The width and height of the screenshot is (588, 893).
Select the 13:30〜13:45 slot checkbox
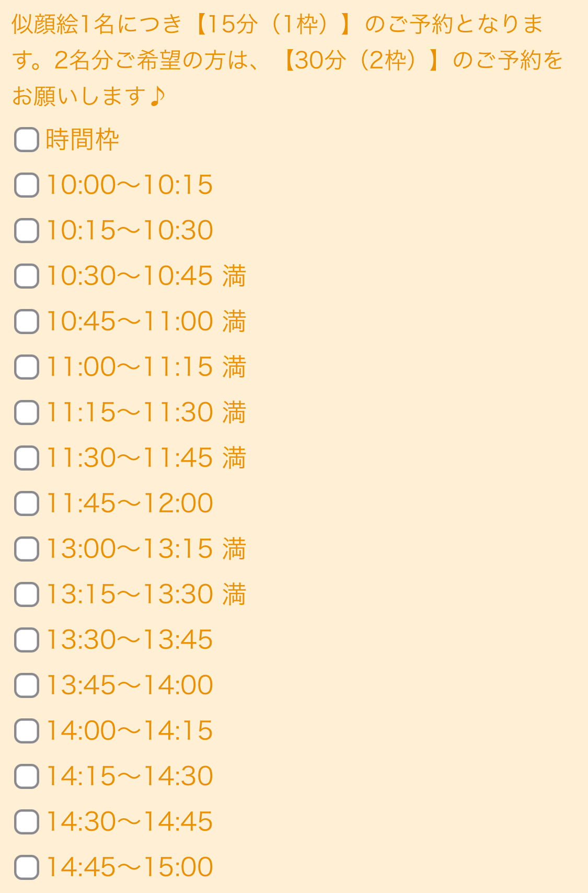point(27,640)
